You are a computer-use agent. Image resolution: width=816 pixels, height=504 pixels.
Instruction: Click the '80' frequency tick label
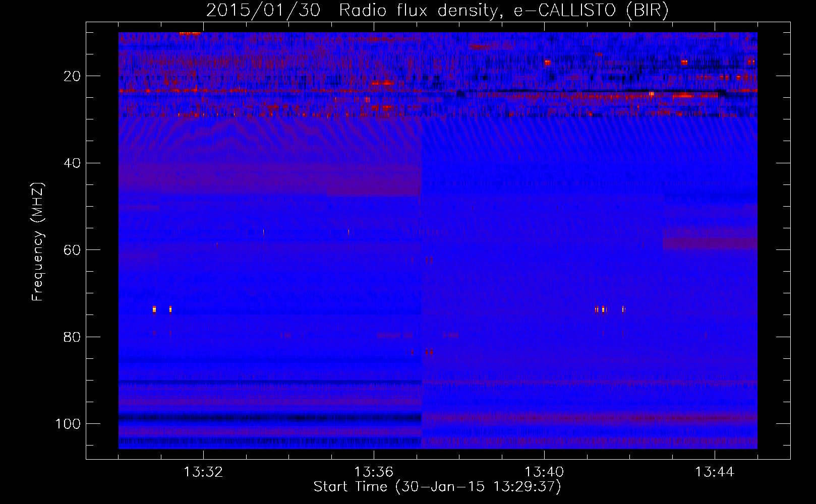pyautogui.click(x=73, y=337)
